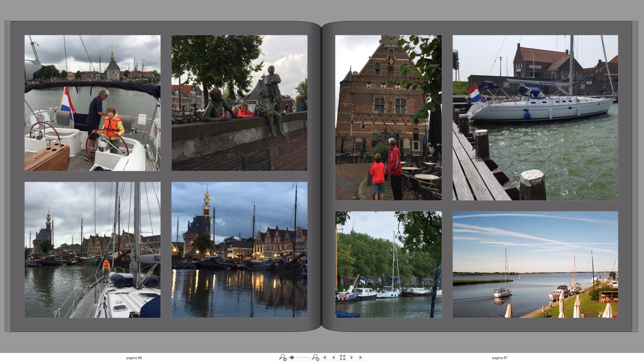Image resolution: width=644 pixels, height=362 pixels.
Task: Click the zoom slider handle
Action: [292, 357]
